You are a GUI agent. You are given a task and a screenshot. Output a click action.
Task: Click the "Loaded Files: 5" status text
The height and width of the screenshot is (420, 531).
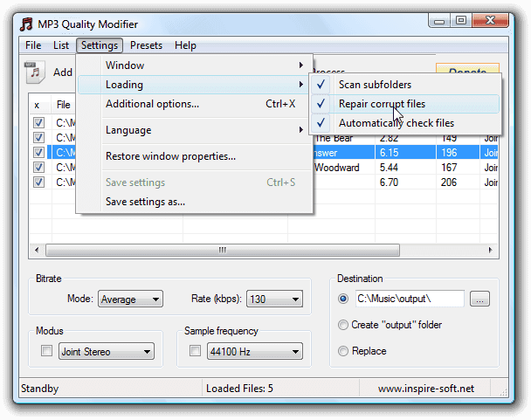(x=239, y=389)
